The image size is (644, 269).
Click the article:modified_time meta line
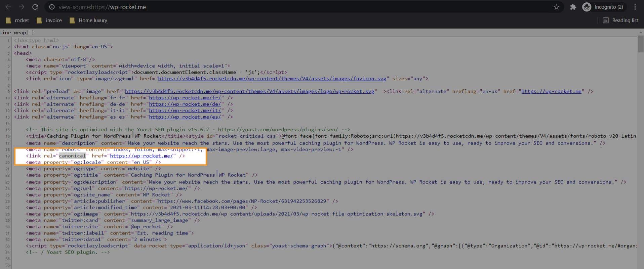click(142, 208)
